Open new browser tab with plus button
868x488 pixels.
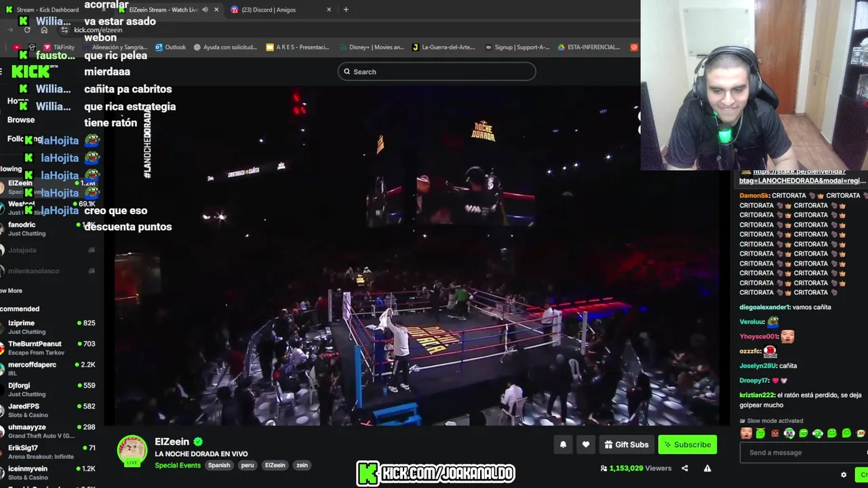(x=346, y=9)
